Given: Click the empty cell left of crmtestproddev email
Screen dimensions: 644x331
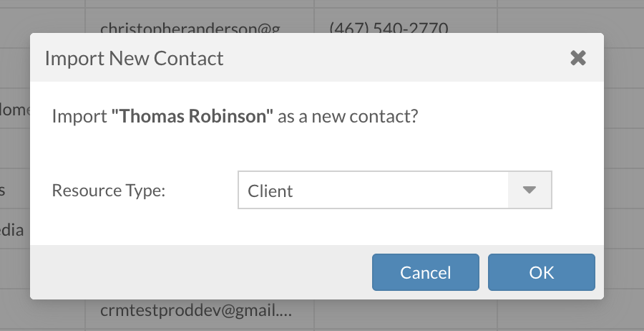Looking at the screenshot, I should click(42, 311).
